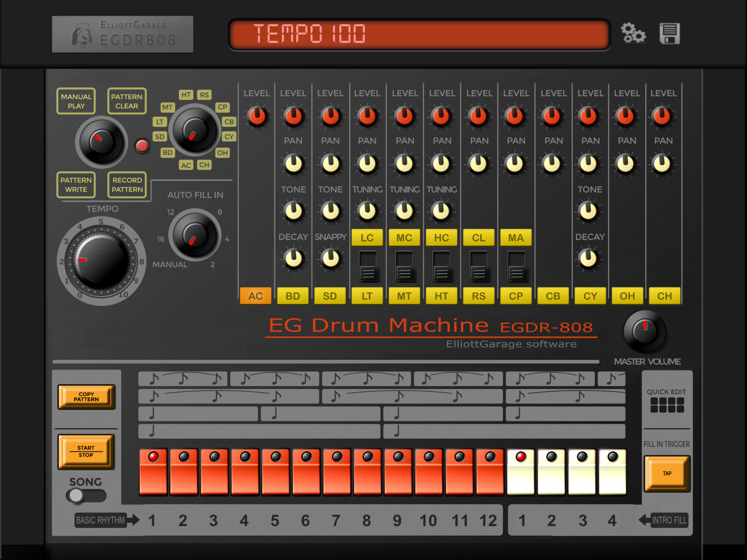The image size is (747, 560).
Task: Click the Copy Pattern button
Action: [86, 396]
